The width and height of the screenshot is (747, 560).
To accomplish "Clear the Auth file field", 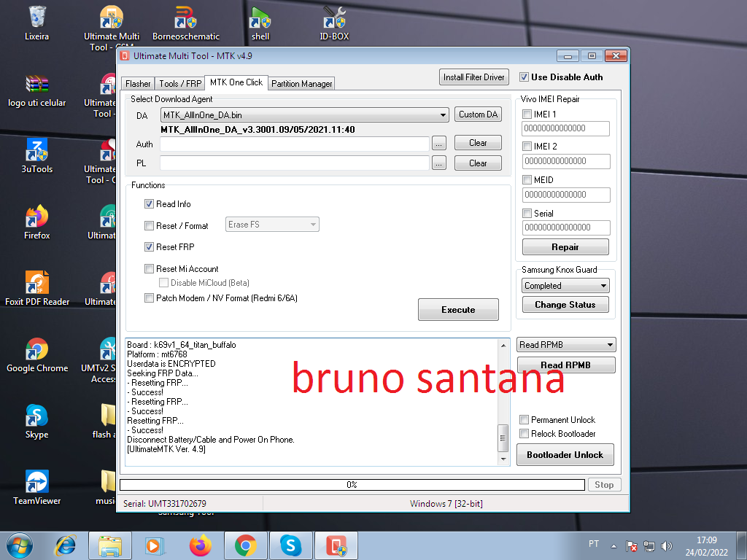I will click(x=478, y=143).
